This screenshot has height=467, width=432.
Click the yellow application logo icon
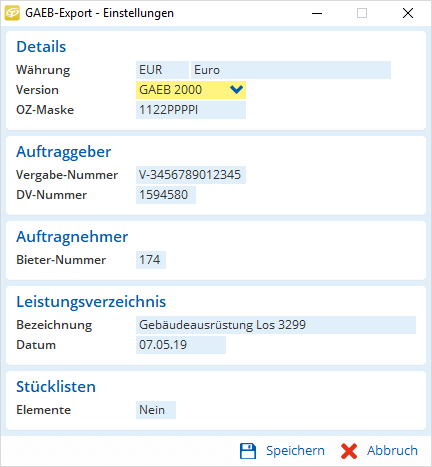pyautogui.click(x=12, y=13)
